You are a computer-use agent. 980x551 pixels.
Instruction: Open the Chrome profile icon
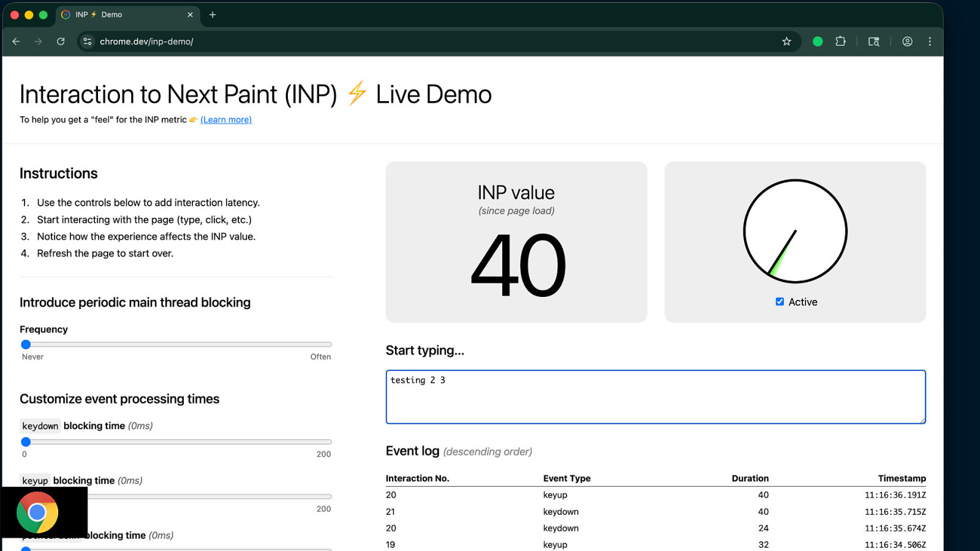point(907,42)
